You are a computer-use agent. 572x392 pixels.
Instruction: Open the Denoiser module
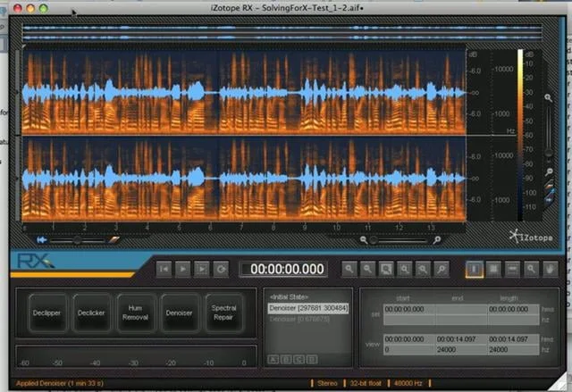179,313
